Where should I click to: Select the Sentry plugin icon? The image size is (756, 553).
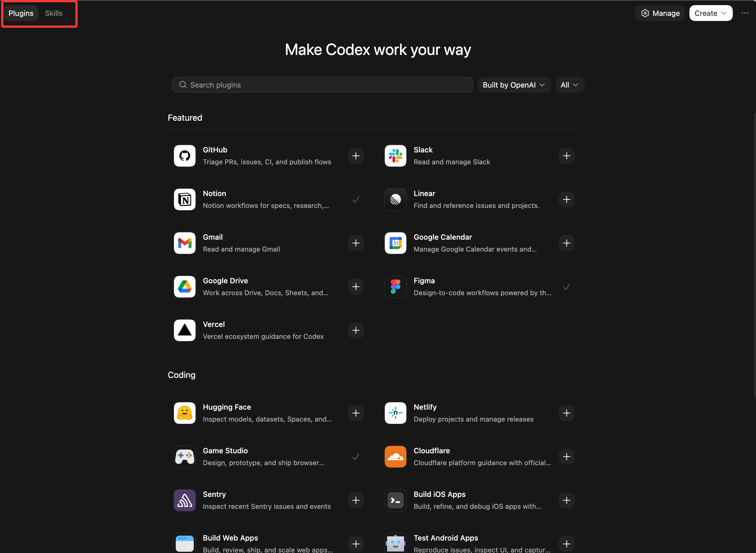pos(184,500)
